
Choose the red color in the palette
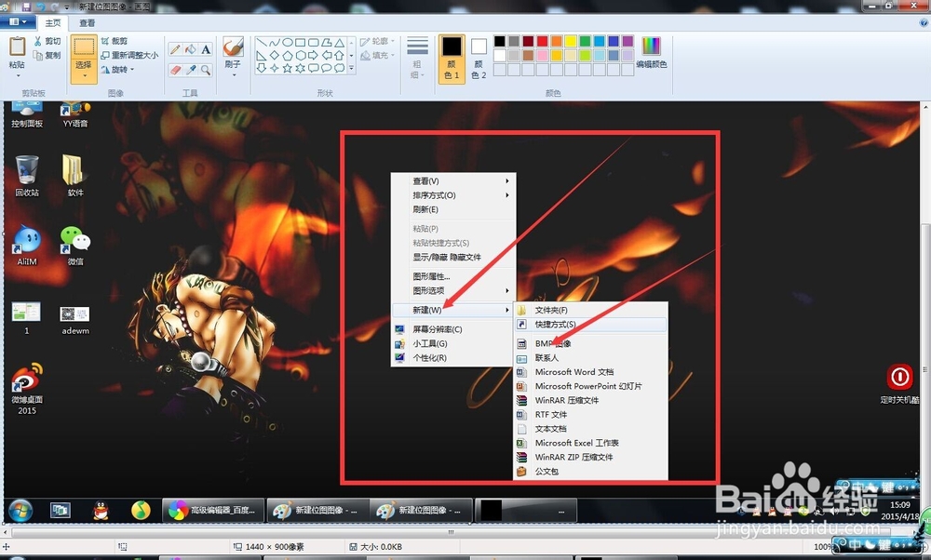coord(543,41)
